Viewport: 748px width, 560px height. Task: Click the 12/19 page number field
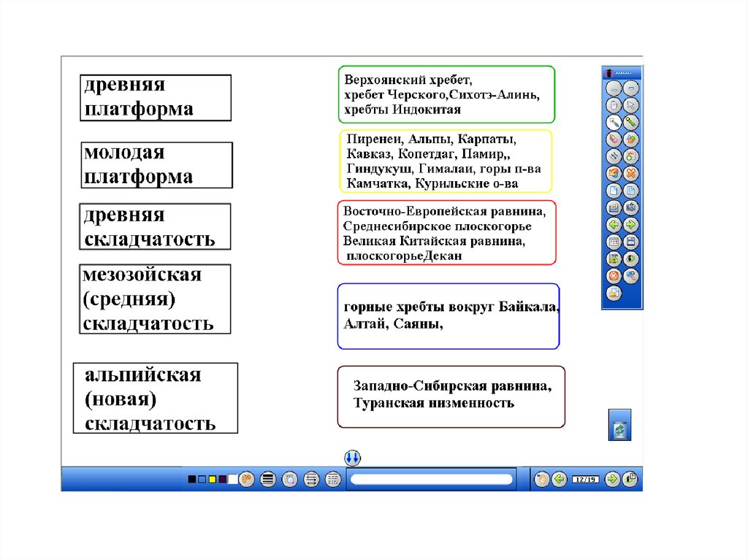point(585,480)
